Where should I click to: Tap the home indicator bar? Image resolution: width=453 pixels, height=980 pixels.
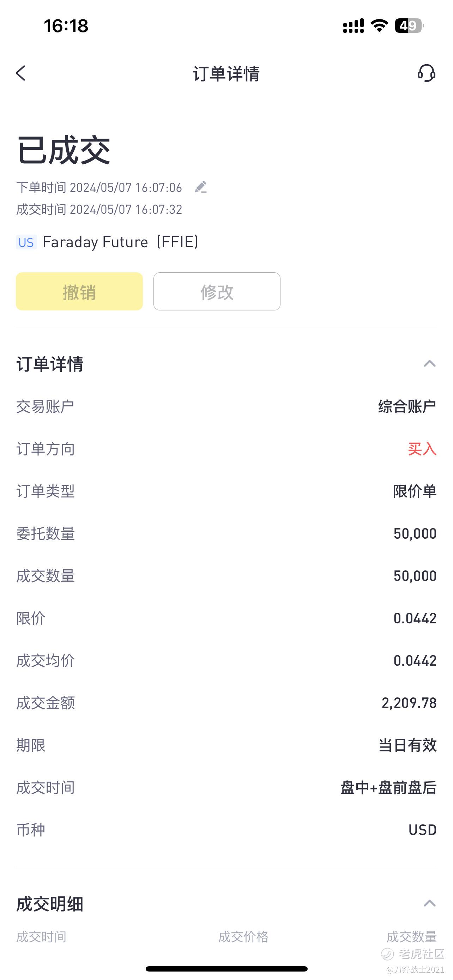coord(226,969)
